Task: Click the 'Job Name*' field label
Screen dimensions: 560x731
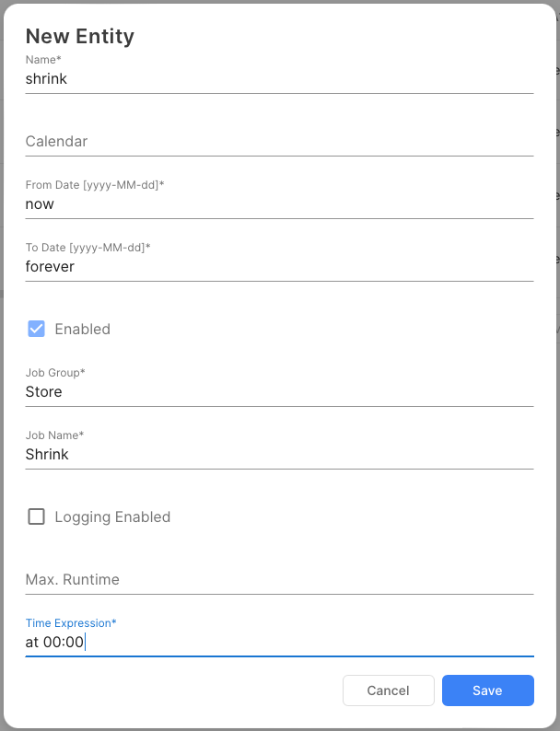Action: (x=54, y=435)
